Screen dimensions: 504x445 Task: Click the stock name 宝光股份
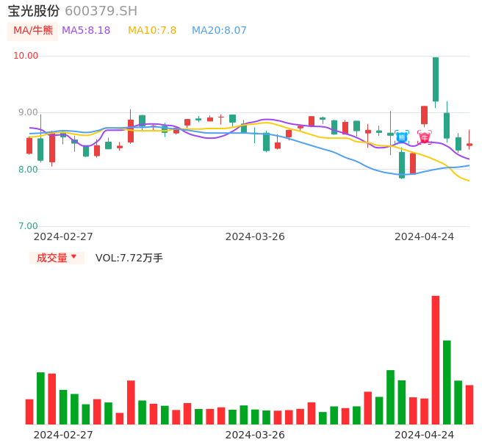click(34, 11)
